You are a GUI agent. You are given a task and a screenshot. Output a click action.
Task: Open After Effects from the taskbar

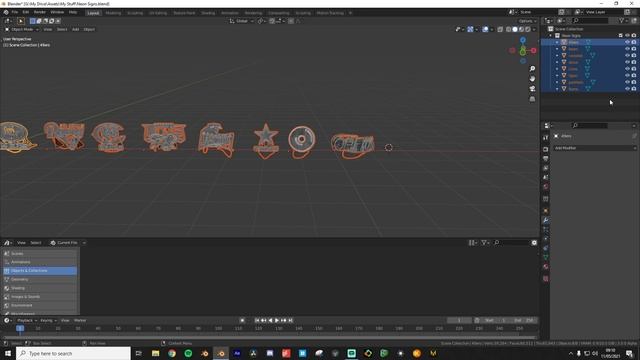tap(237, 353)
